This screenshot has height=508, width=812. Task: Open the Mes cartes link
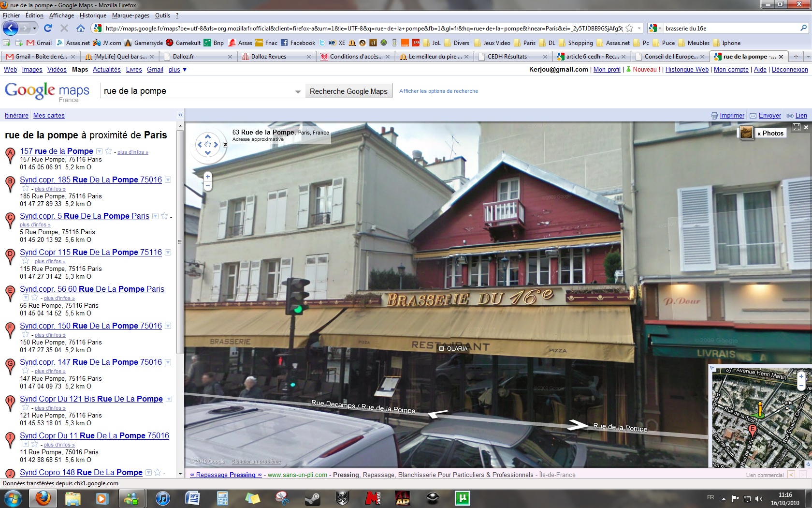tap(49, 115)
